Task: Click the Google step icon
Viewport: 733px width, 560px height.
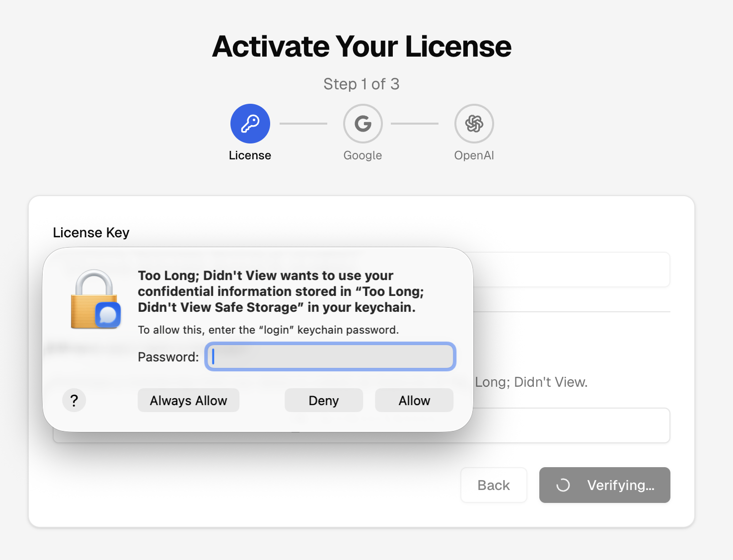Action: click(363, 123)
